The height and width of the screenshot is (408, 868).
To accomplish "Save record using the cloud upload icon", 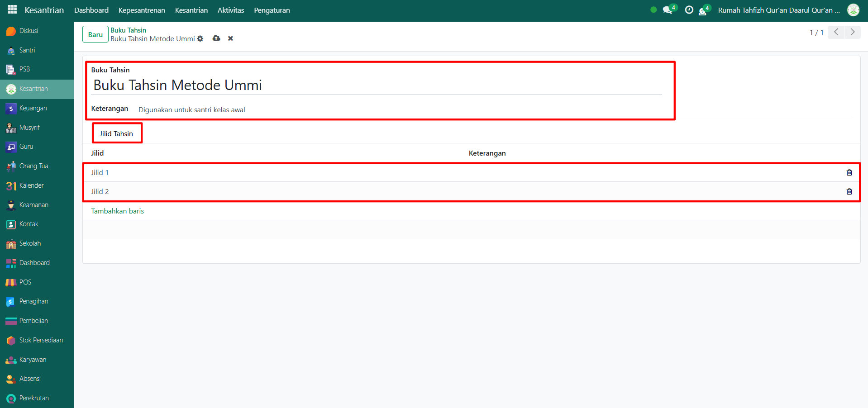I will [216, 38].
